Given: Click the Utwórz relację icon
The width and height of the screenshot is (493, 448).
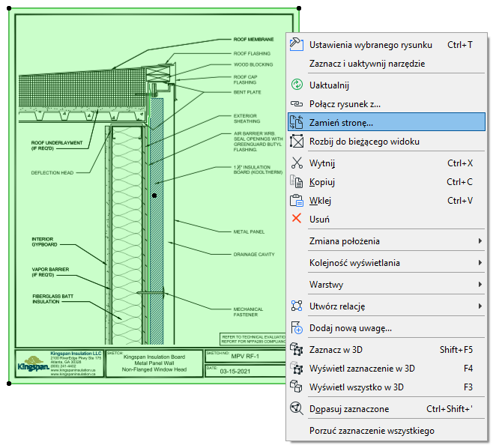Looking at the screenshot, I should [x=296, y=306].
